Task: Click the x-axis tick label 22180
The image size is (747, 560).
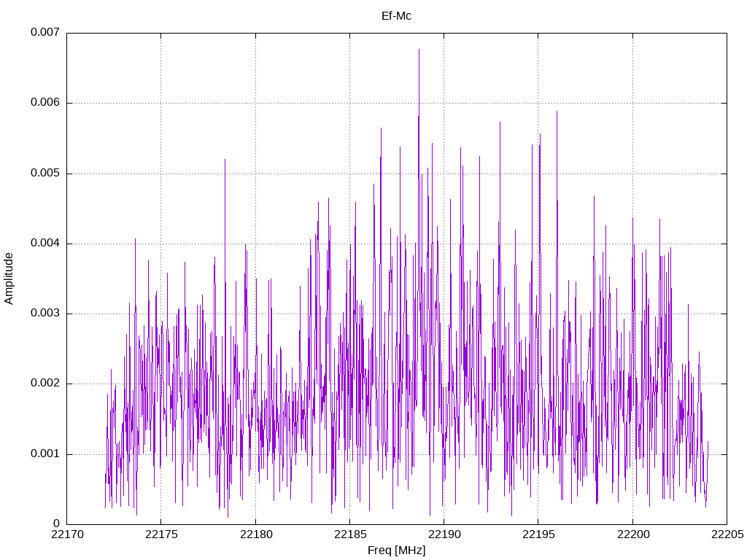Action: click(x=256, y=534)
